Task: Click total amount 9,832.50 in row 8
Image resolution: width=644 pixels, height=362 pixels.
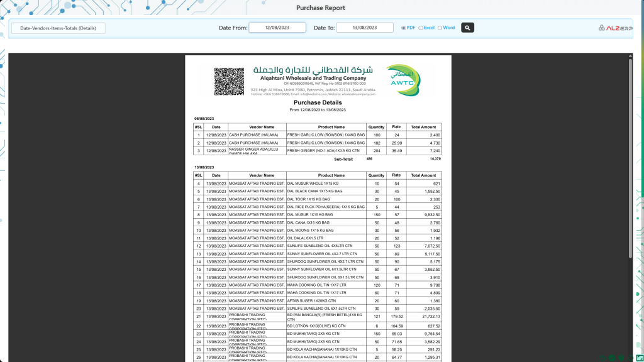Action: 432,215
